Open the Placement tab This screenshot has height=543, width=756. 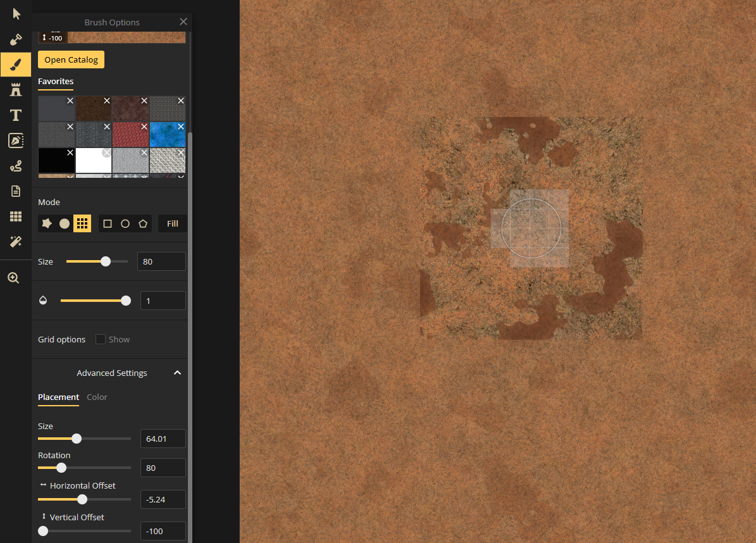[x=58, y=397]
